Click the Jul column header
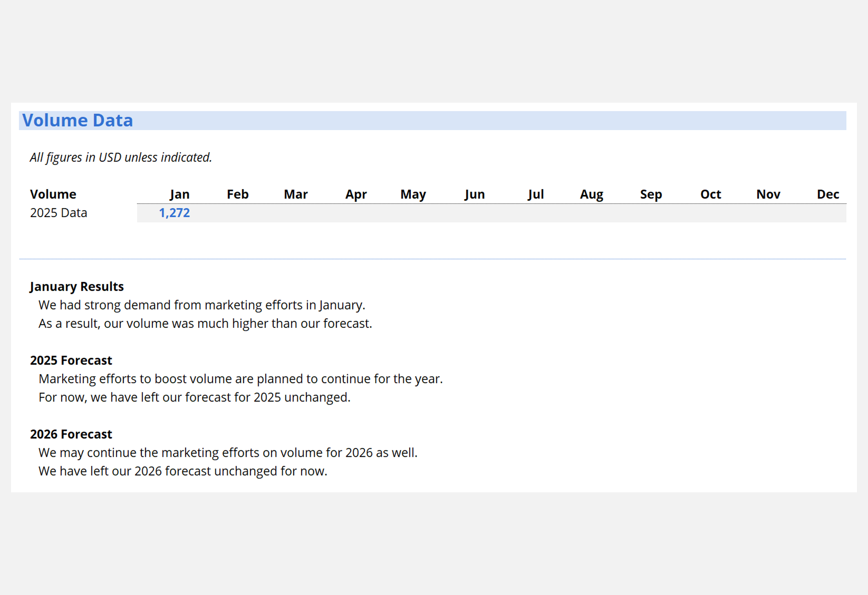Image resolution: width=868 pixels, height=595 pixels. (536, 194)
